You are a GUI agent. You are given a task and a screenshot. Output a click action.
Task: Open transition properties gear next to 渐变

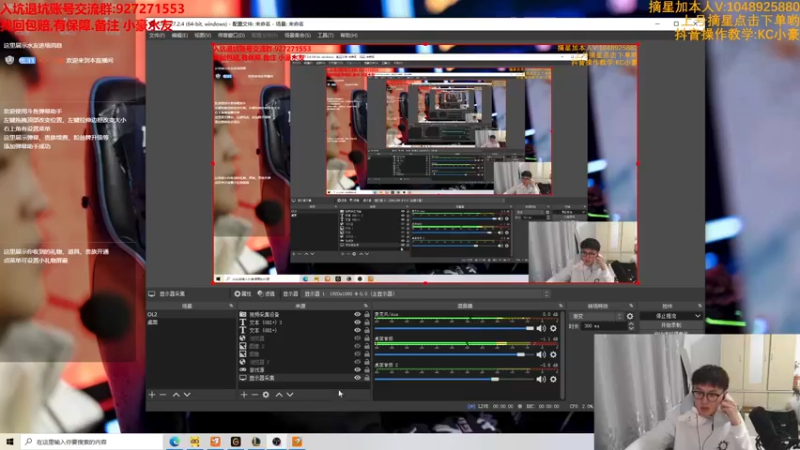click(630, 316)
